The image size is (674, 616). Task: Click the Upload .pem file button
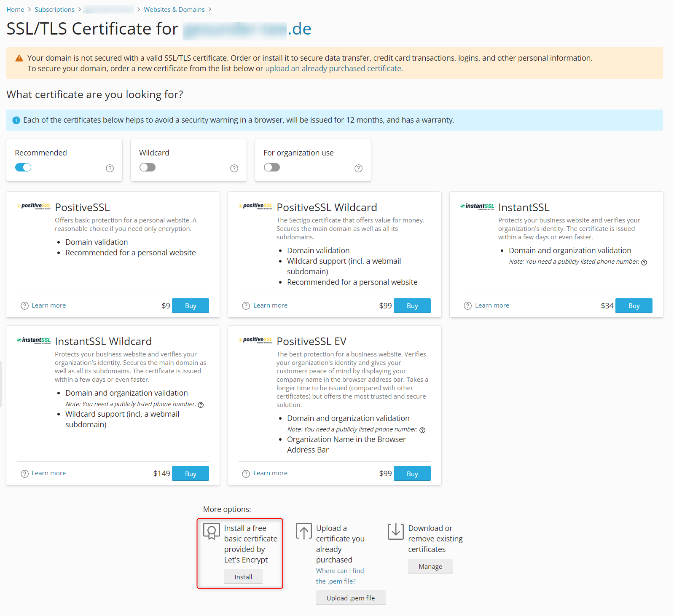351,598
